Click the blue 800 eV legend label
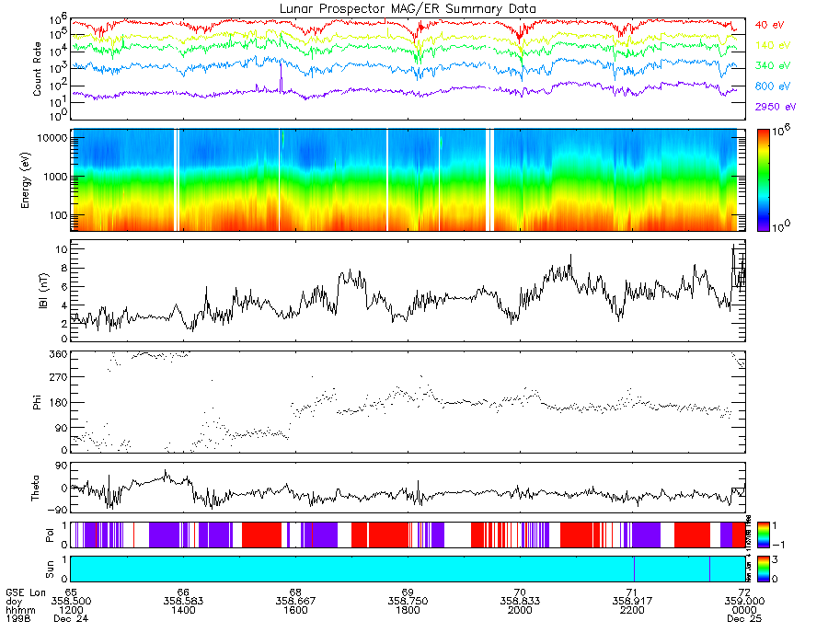828x644 pixels. point(773,86)
